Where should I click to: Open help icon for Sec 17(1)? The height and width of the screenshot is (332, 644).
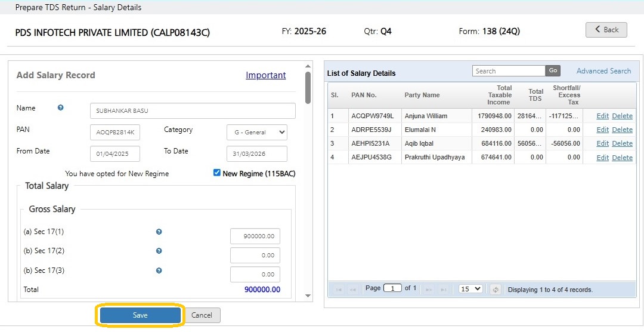coord(159,232)
